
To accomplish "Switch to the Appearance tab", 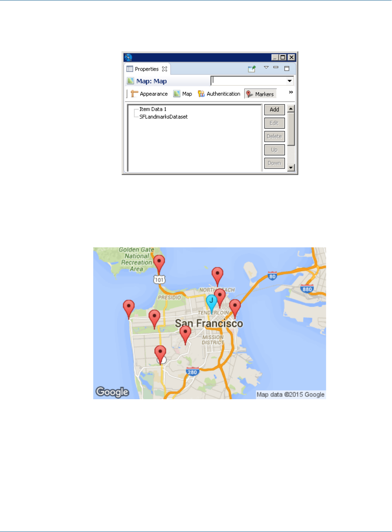I will (150, 94).
